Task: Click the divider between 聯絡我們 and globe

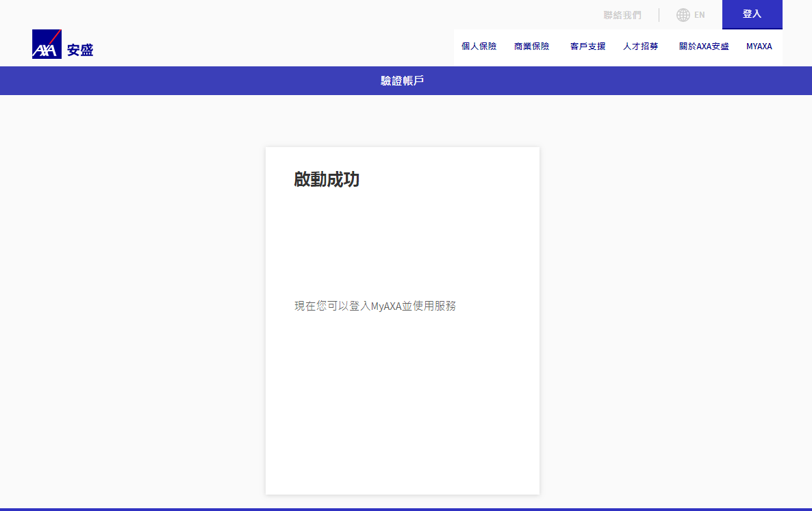Action: coord(659,15)
